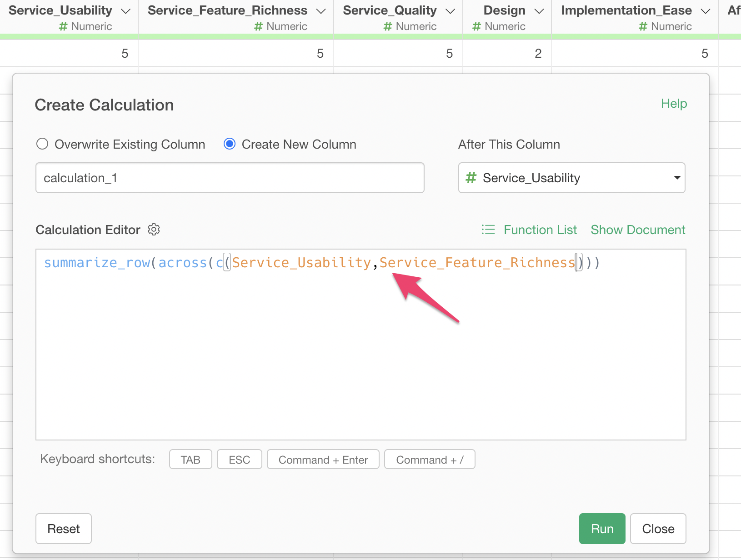Viewport: 741px width, 560px height.
Task: Open Design column menu chevron
Action: [x=539, y=11]
